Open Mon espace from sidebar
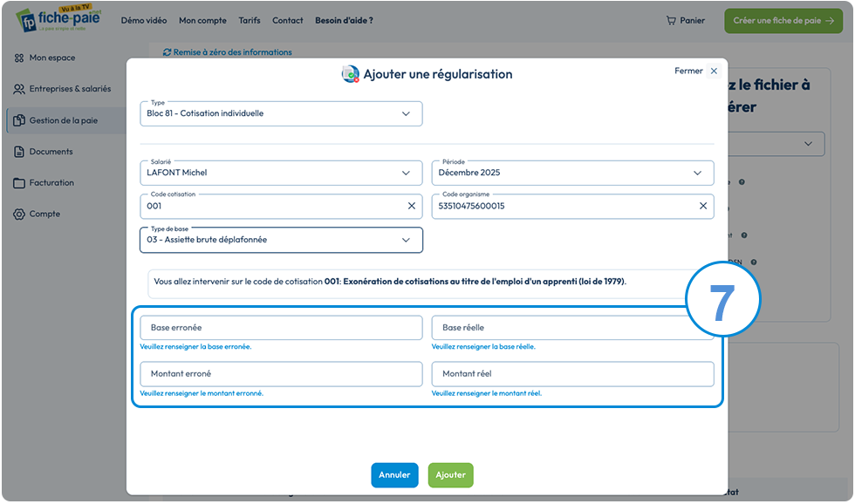855x504 pixels. [44, 58]
